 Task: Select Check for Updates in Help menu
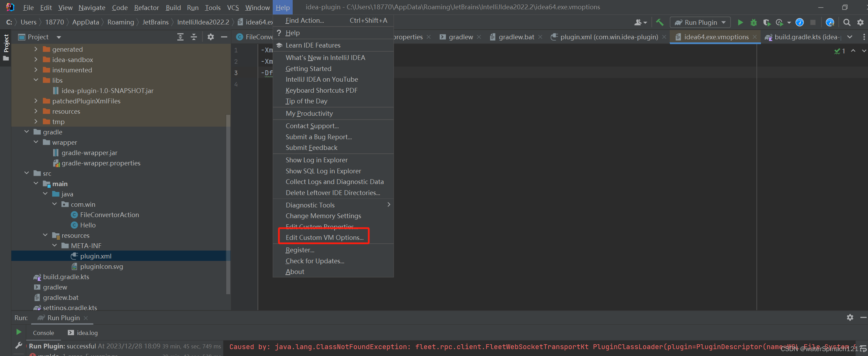pos(333,261)
